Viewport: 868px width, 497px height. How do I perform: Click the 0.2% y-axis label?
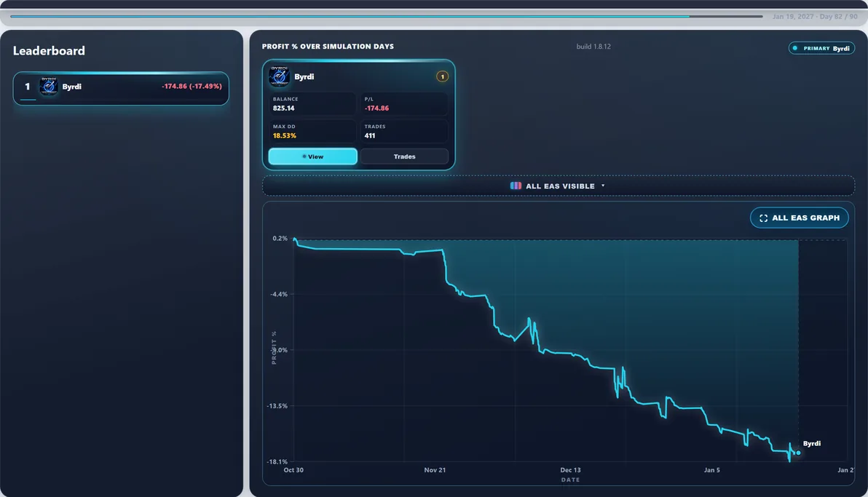coord(280,239)
